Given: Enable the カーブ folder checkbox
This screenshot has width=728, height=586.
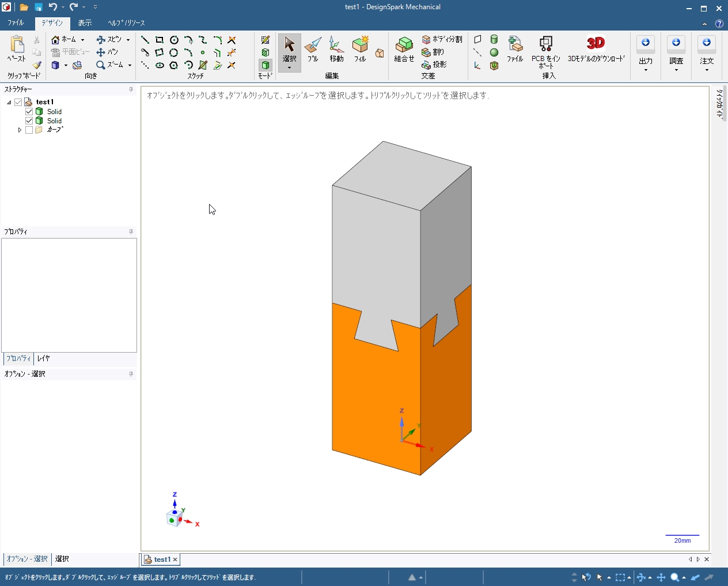Looking at the screenshot, I should coord(29,130).
